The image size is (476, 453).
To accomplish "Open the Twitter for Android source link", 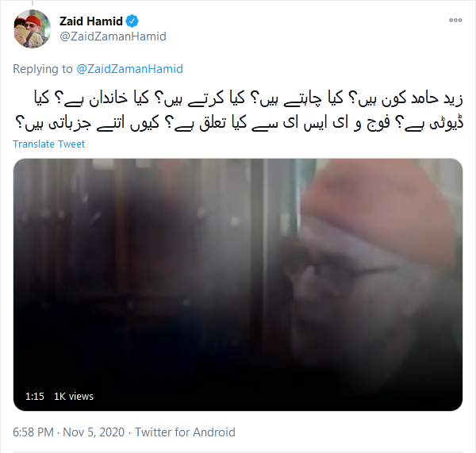I will coord(185,432).
